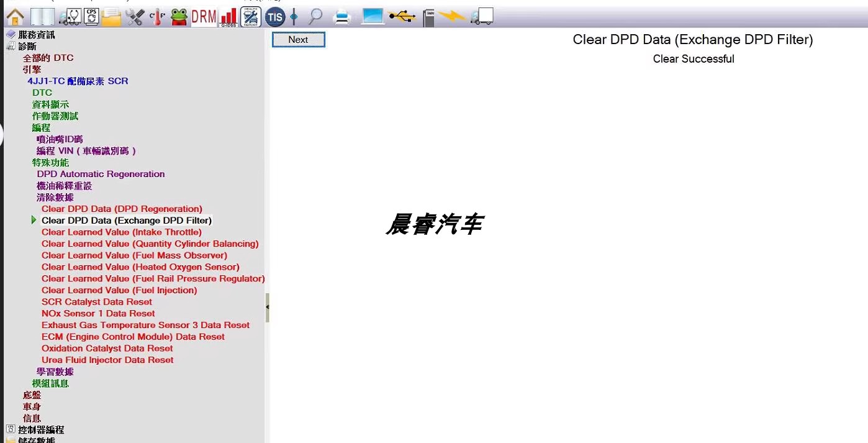Screen dimensions: 868x443
Task: Open 模組訊息 module information
Action: coord(51,383)
